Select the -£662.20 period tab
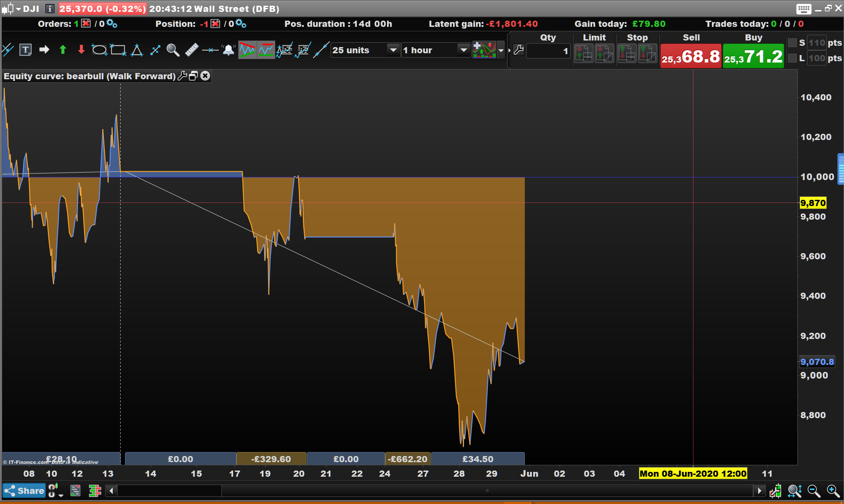The height and width of the screenshot is (504, 844). 408,459
